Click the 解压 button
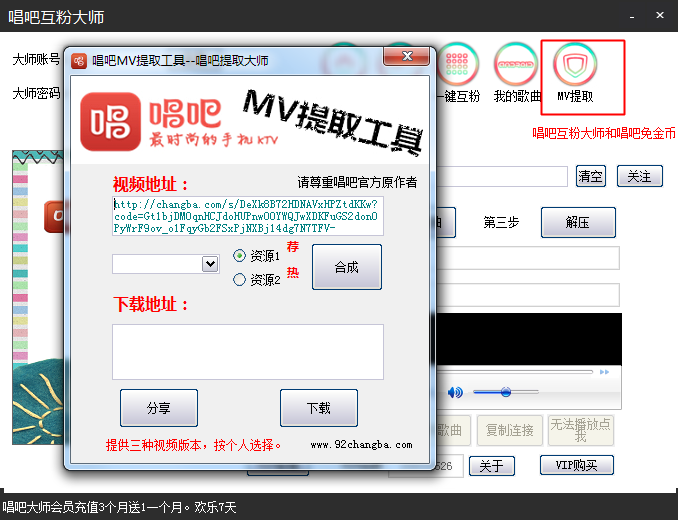 coord(578,222)
